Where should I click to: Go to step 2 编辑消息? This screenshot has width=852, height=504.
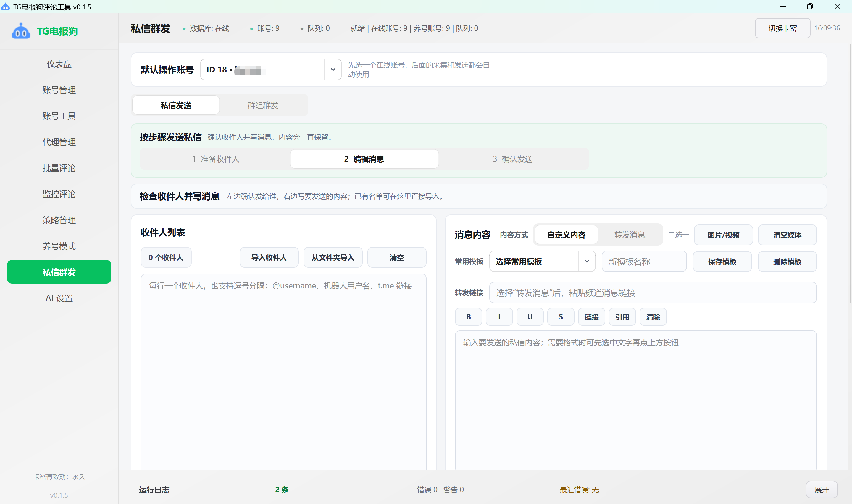click(x=364, y=159)
